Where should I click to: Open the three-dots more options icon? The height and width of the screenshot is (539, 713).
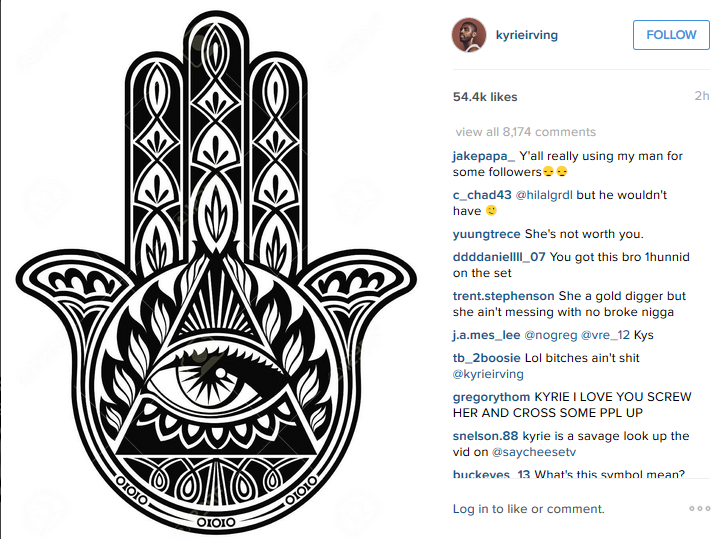(698, 509)
